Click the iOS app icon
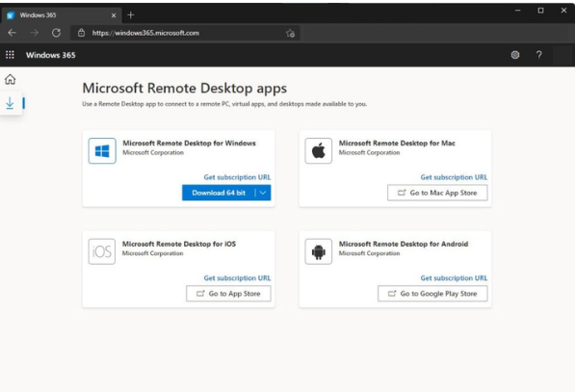Image resolution: width=575 pixels, height=392 pixels. click(x=102, y=251)
